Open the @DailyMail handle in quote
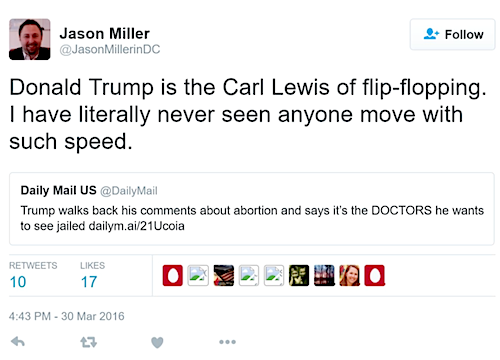The width and height of the screenshot is (500, 360). coord(129,191)
